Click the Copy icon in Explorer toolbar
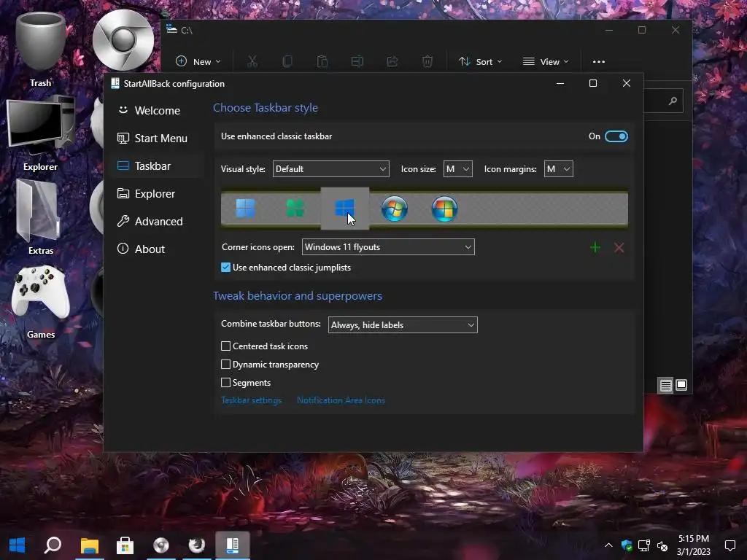This screenshot has width=747, height=560. [x=287, y=61]
